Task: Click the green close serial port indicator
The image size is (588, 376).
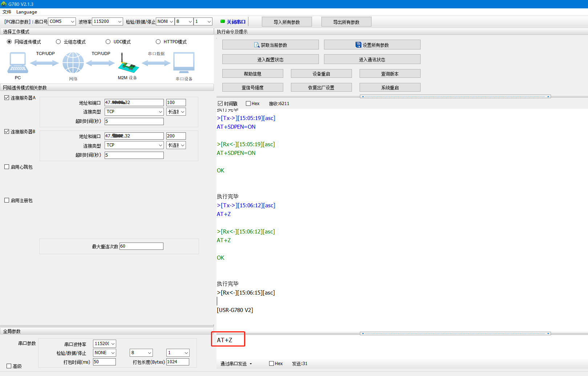Action: pyautogui.click(x=223, y=21)
